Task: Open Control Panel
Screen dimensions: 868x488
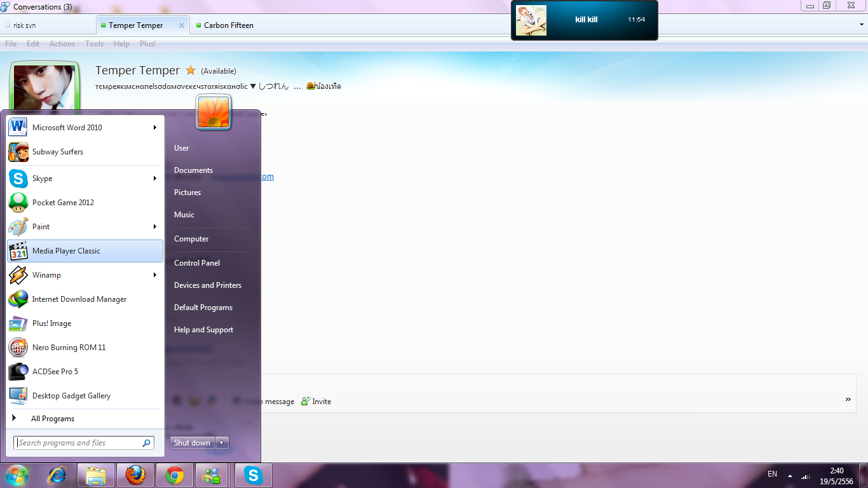Action: pyautogui.click(x=197, y=263)
